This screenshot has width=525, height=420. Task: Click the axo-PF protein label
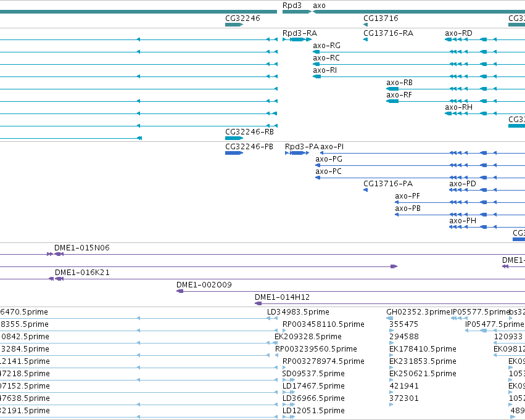pos(408,196)
